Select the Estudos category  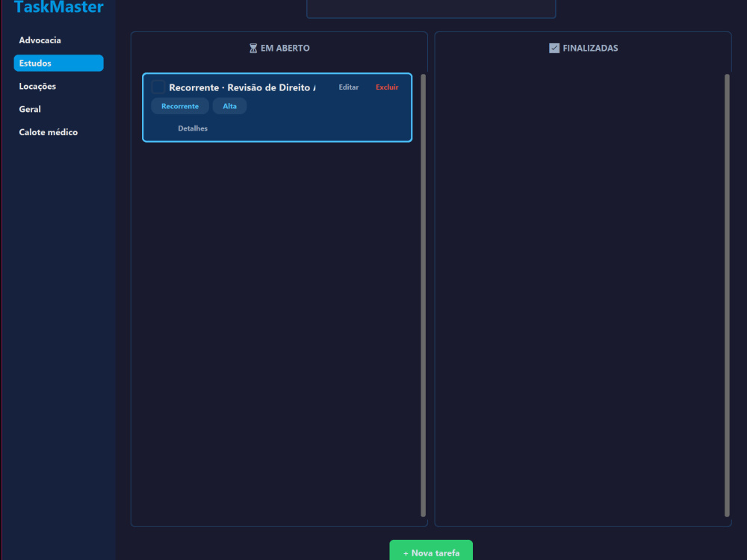coord(58,63)
